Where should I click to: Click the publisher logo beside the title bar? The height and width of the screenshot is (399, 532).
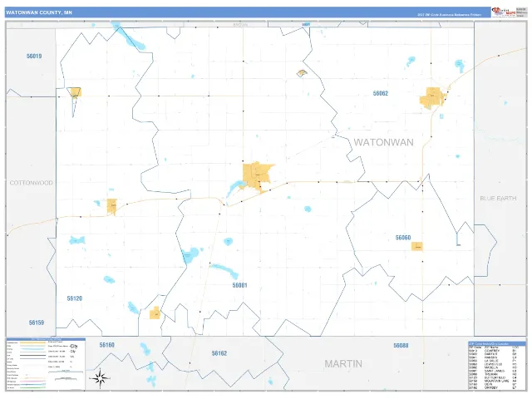504,12
